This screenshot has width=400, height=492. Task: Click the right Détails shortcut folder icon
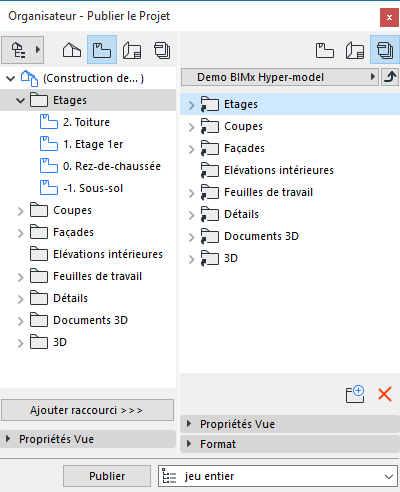210,214
